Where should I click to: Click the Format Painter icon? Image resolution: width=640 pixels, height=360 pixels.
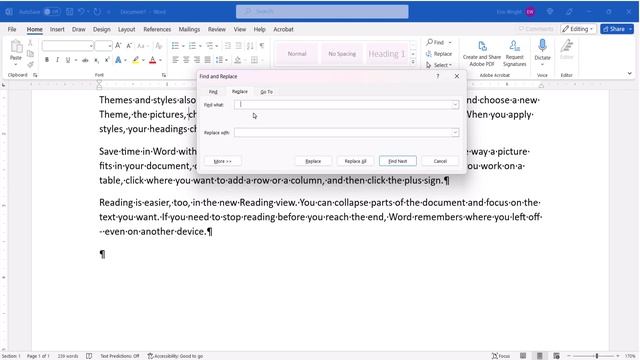tap(30, 64)
